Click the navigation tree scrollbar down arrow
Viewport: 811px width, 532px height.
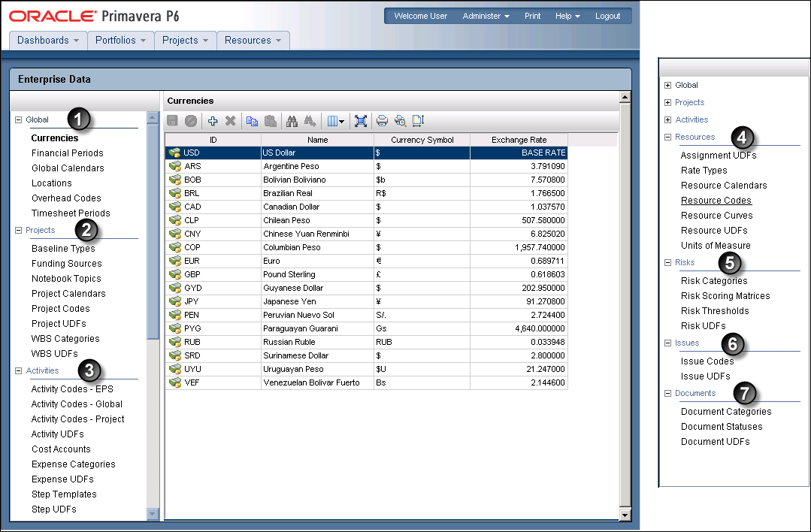pyautogui.click(x=152, y=514)
